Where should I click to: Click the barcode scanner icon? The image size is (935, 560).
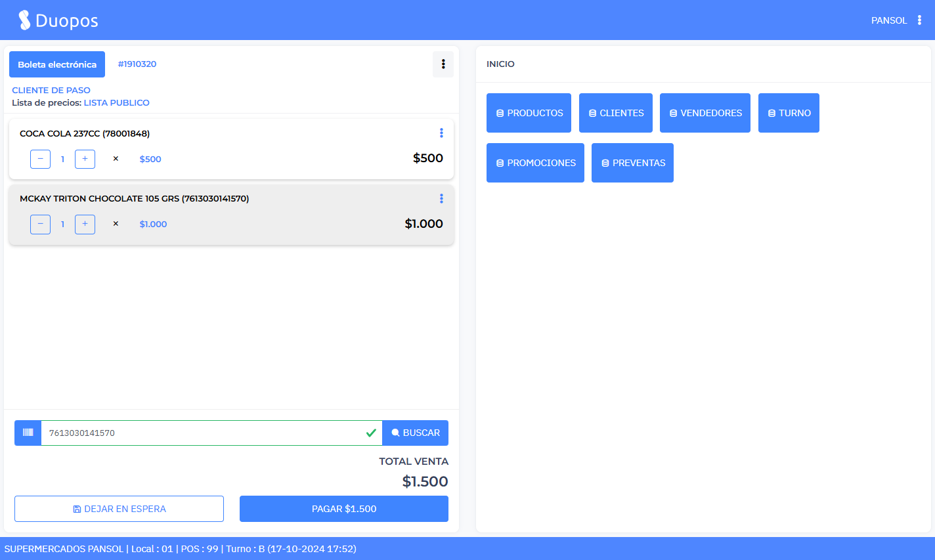28,433
